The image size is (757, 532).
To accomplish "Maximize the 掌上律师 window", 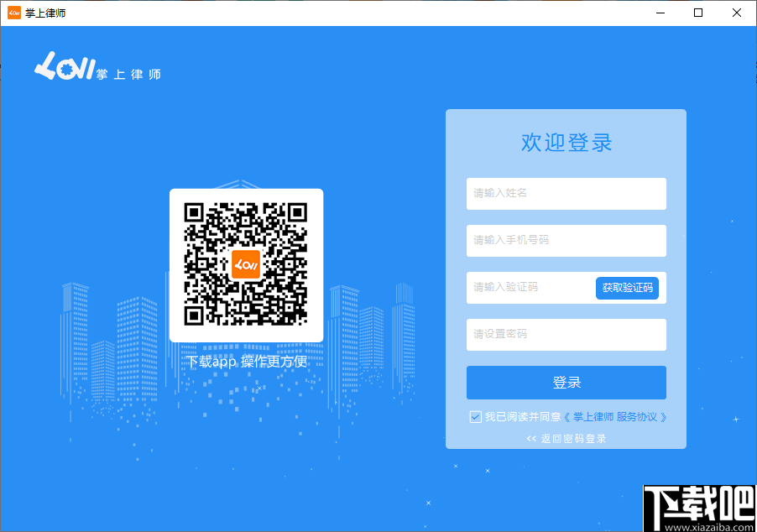I will coord(698,13).
